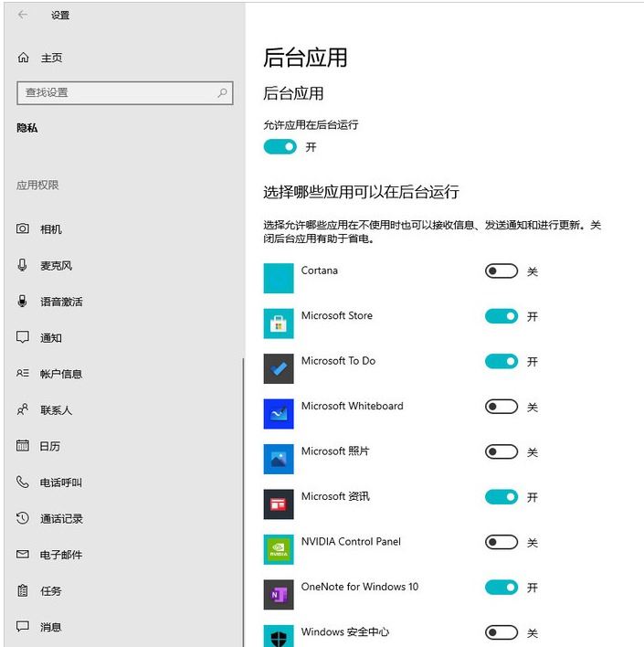The image size is (644, 647).
Task: Click the call history icon beside 通话记录
Action: tap(23, 518)
